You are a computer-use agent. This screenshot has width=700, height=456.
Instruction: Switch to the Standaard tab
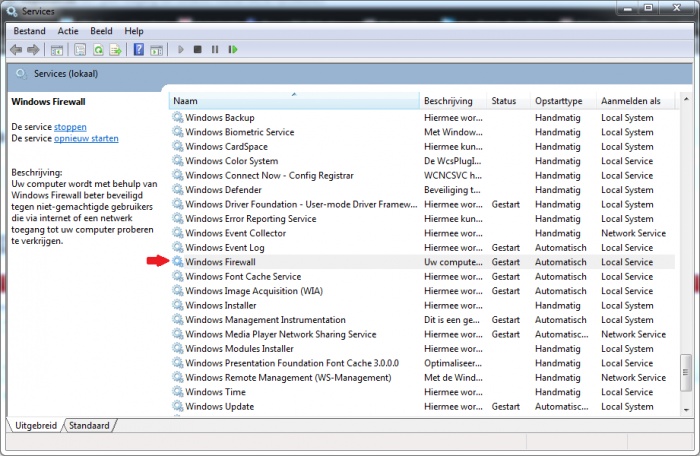89,425
